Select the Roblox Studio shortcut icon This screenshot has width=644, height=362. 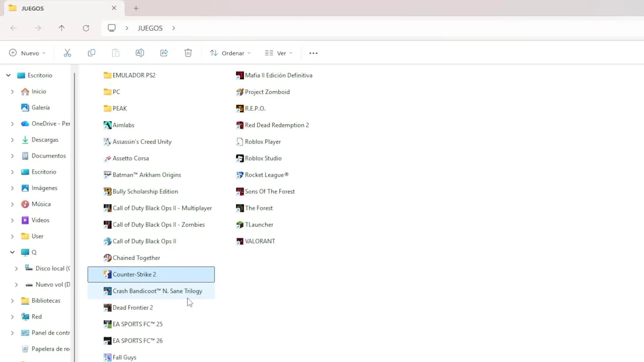point(239,158)
